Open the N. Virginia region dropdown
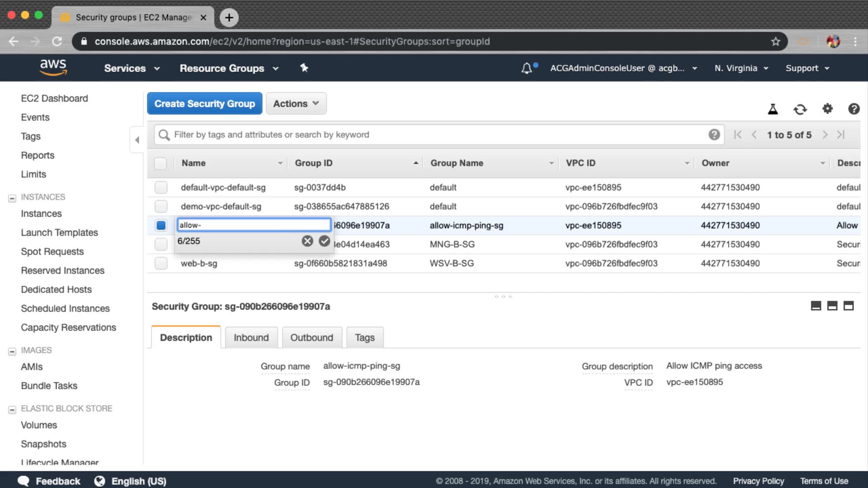 click(x=741, y=68)
